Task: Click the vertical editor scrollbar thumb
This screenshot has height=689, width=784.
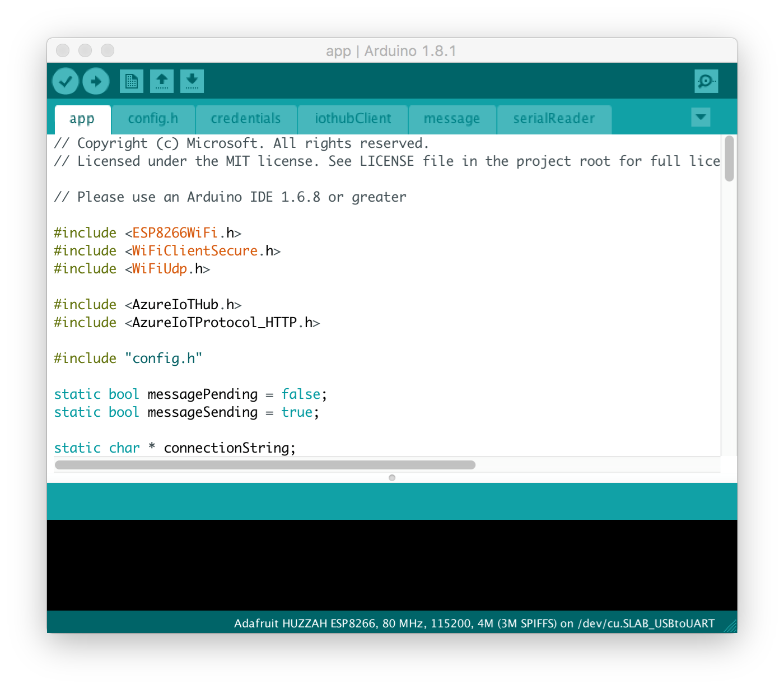Action: (x=729, y=159)
